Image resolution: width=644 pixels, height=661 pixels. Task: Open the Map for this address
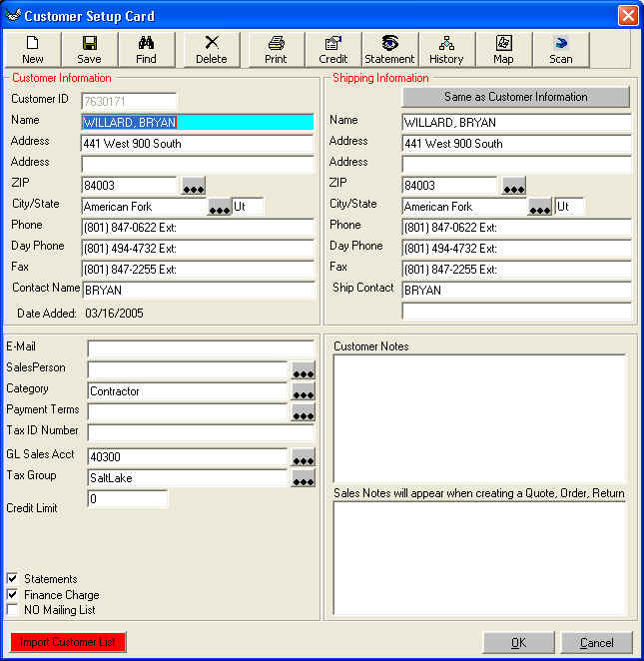[503, 50]
